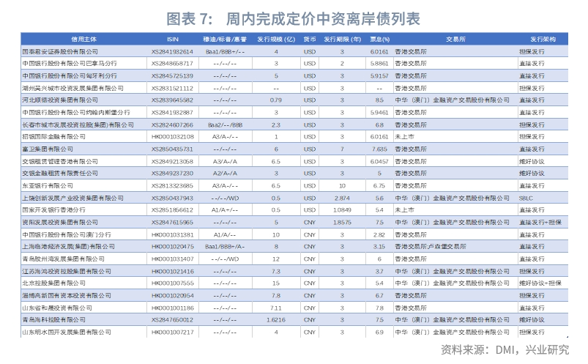Screen dimensions: 588x364
Task: Click the '票息(%)' column header
Action: click(379, 39)
